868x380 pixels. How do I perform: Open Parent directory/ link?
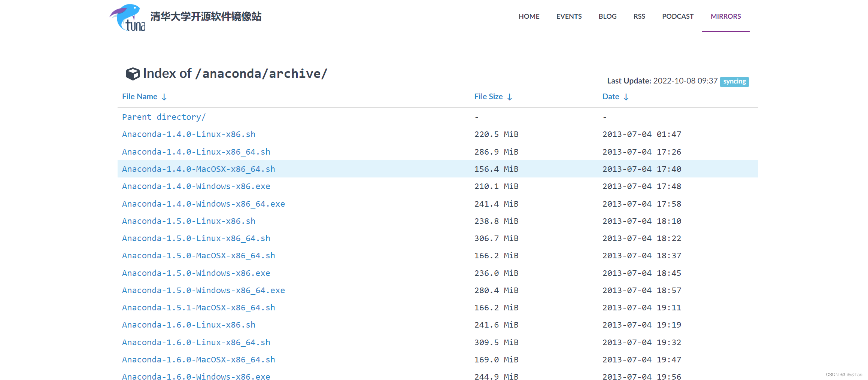point(164,117)
